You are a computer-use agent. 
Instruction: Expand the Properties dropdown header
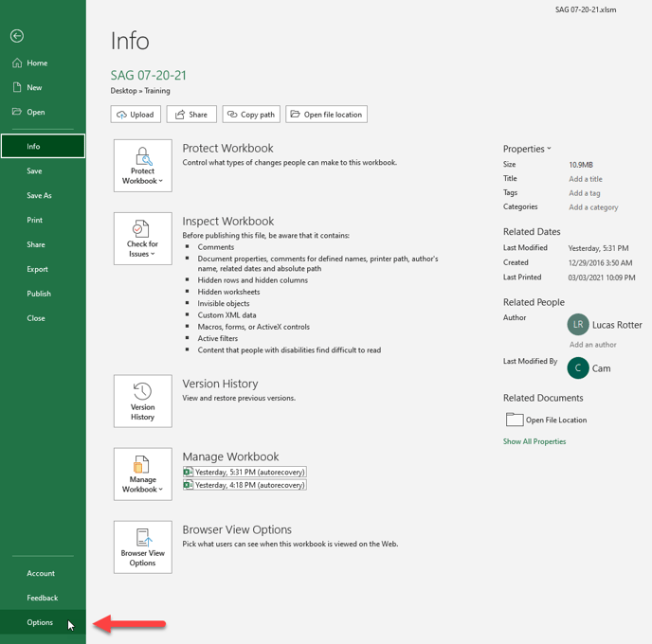point(527,149)
